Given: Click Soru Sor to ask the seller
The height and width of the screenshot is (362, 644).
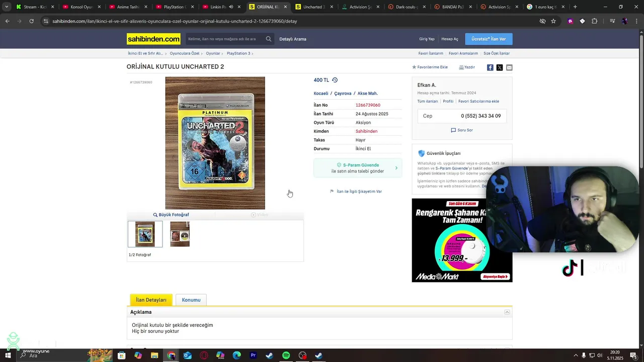Looking at the screenshot, I should tap(462, 130).
